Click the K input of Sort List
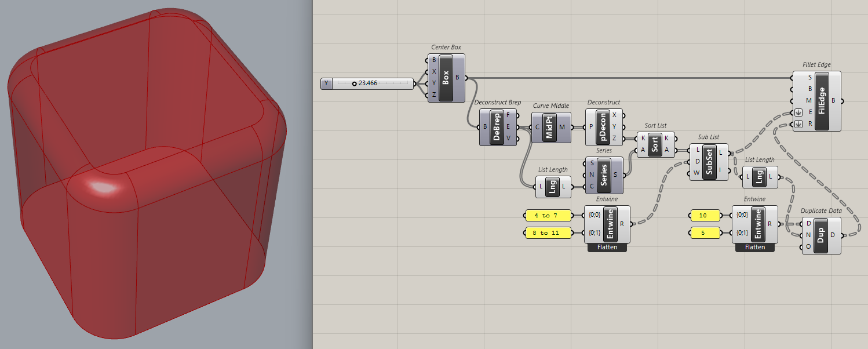 pos(643,139)
